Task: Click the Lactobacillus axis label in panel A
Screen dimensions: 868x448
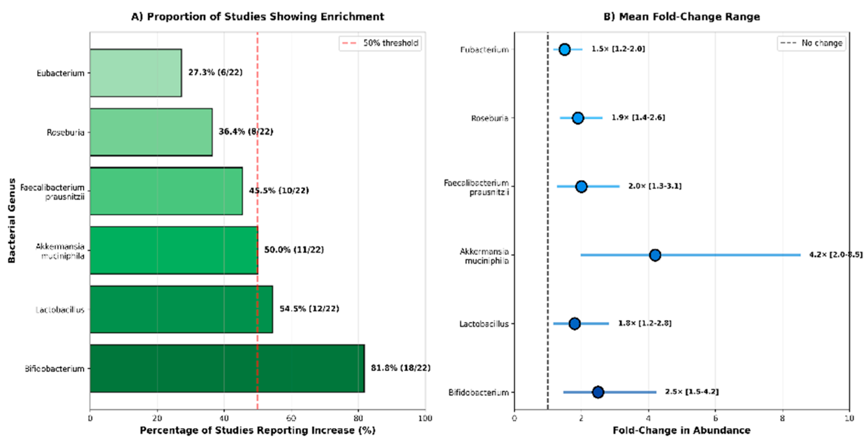Action: [60, 310]
